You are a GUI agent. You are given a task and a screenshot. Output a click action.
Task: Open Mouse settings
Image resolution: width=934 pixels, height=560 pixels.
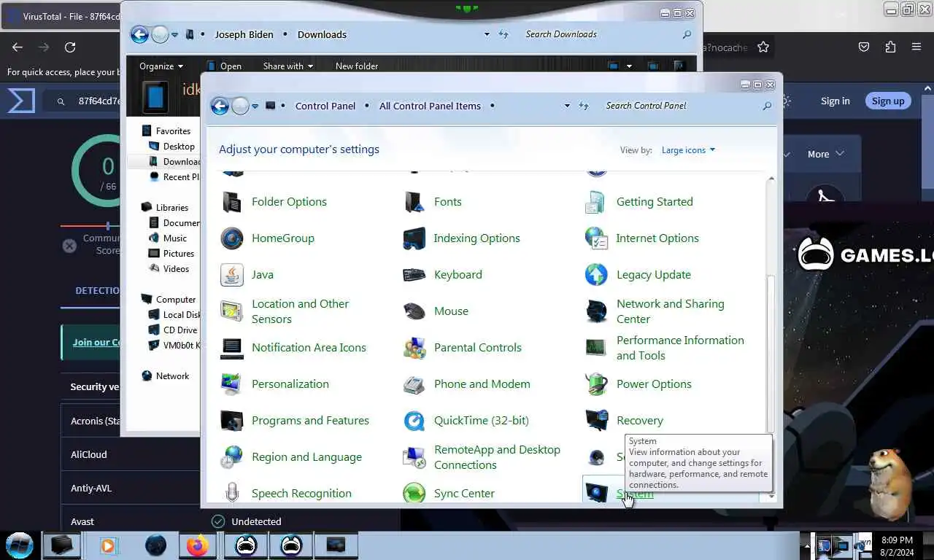[x=436, y=311]
